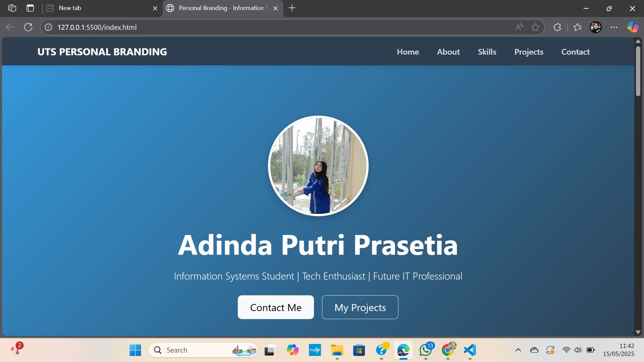Screen dimensions: 644x362
Task: Open Settings and more menu
Action: click(614, 27)
